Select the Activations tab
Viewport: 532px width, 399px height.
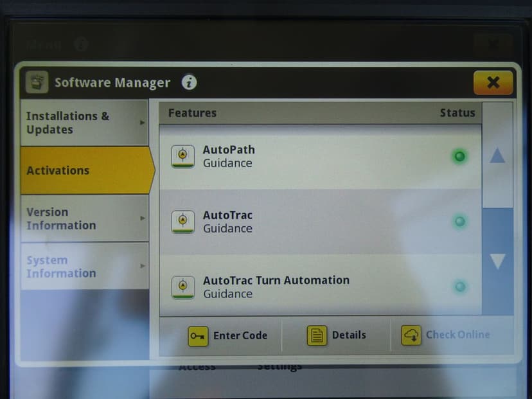pyautogui.click(x=87, y=170)
